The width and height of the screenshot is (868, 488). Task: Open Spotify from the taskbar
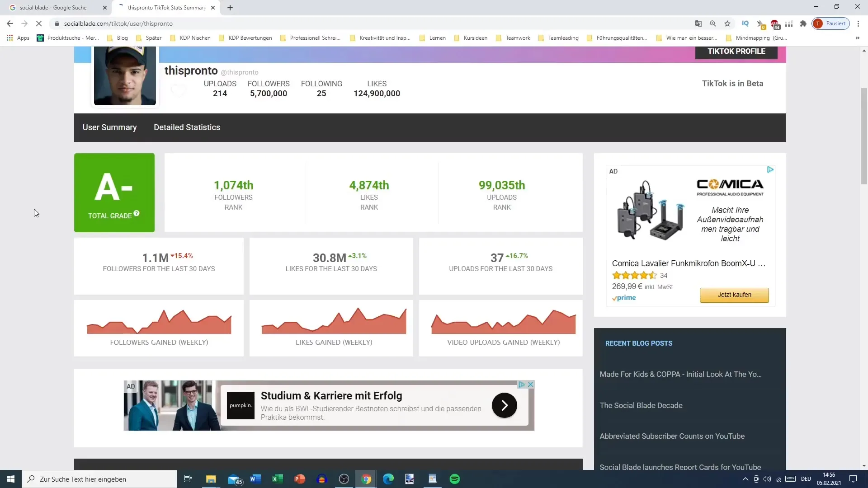455,479
